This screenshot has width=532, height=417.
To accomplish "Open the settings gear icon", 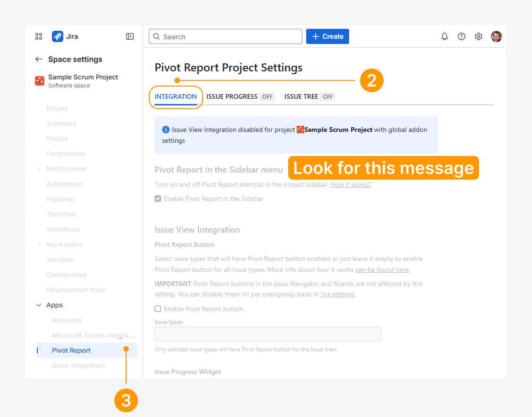I will (479, 36).
